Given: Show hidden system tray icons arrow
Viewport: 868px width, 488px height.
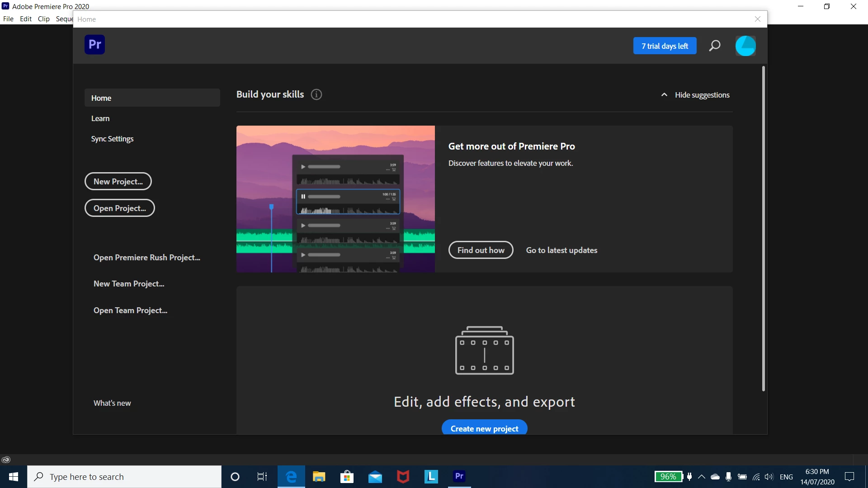Looking at the screenshot, I should (x=702, y=477).
